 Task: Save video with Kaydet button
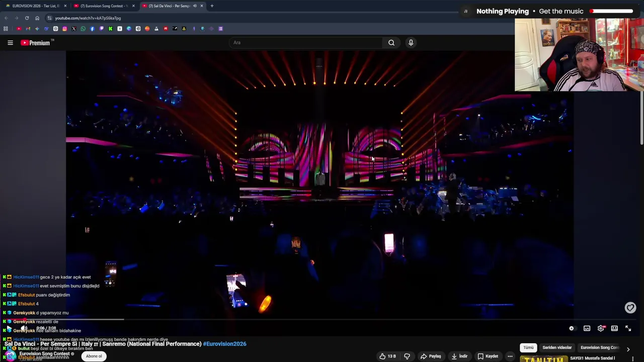(x=488, y=356)
